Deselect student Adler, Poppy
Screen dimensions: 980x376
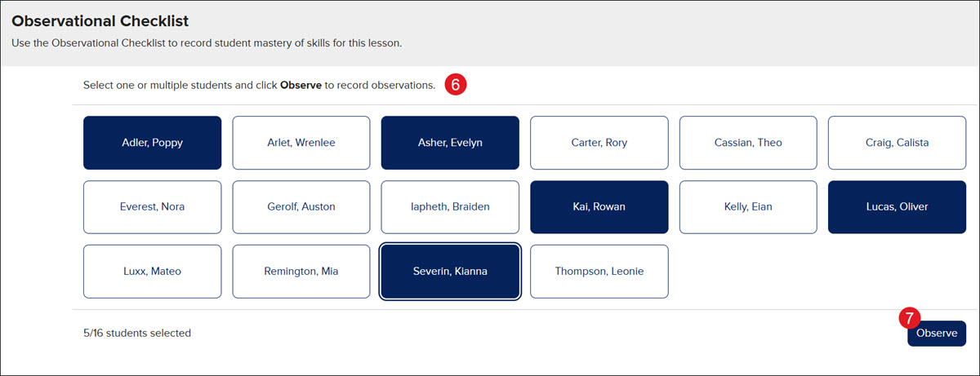pos(152,143)
